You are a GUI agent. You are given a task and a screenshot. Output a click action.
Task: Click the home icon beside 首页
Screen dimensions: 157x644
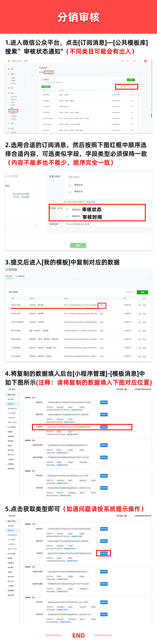[x=9, y=69]
